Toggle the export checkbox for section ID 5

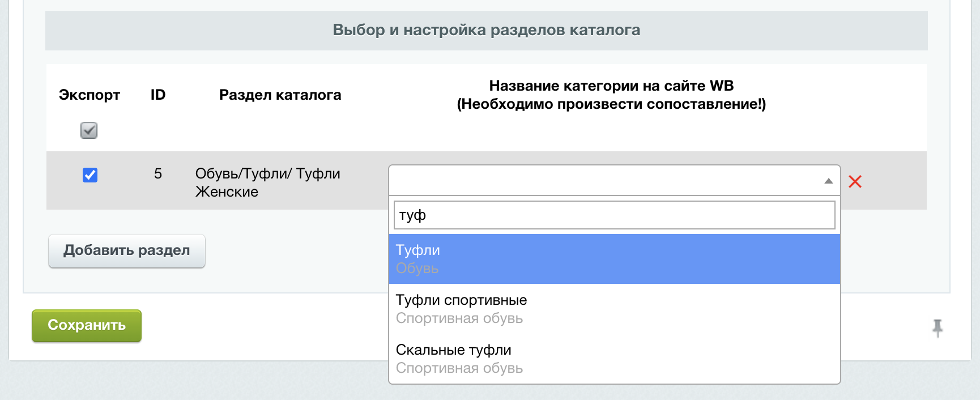click(x=90, y=175)
